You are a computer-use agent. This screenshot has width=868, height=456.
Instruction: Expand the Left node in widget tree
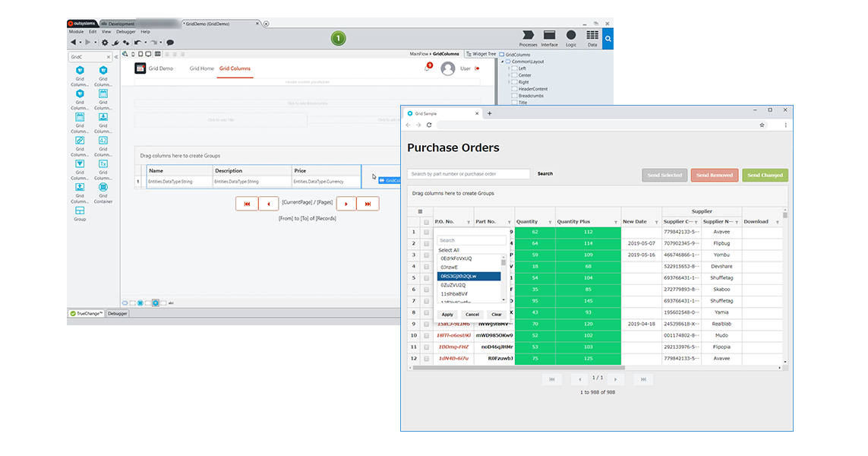509,68
